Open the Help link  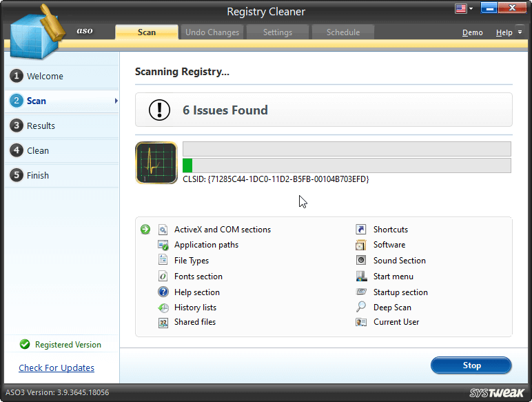coord(504,32)
